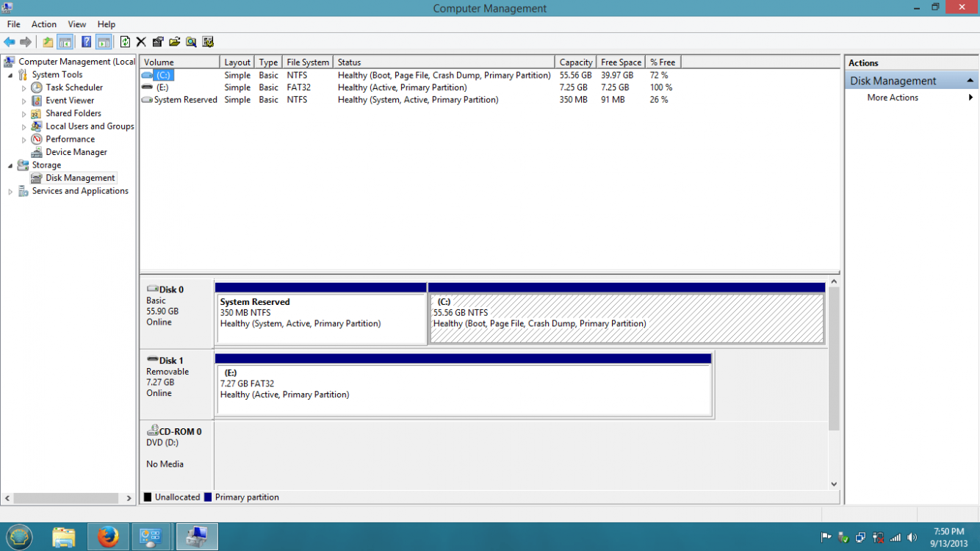Collapse Disk Management section in Actions pane
980x551 pixels.
click(x=970, y=81)
